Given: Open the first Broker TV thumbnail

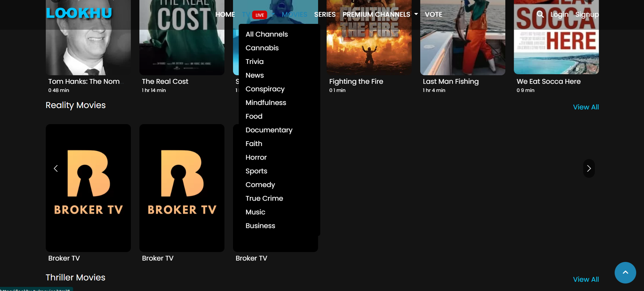Looking at the screenshot, I should (x=88, y=188).
